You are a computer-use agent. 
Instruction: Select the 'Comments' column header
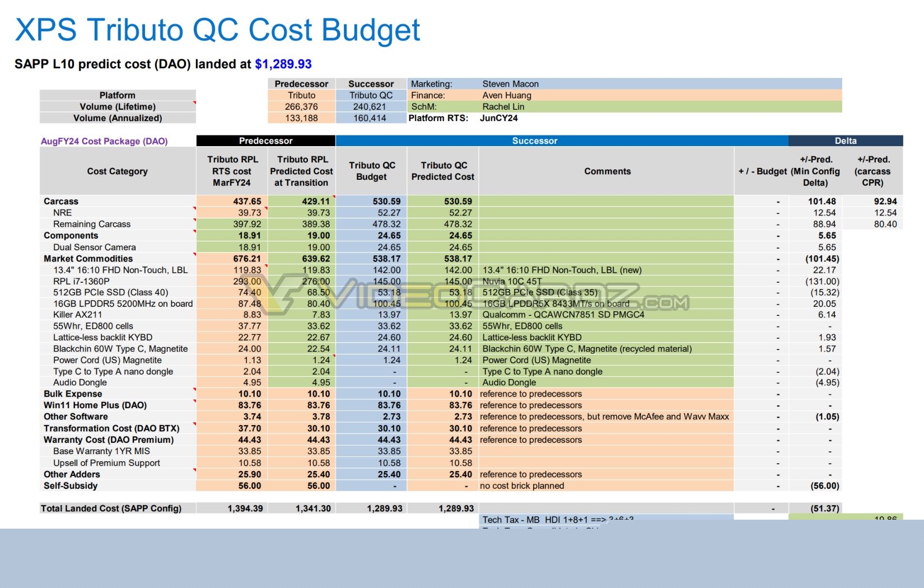click(608, 171)
